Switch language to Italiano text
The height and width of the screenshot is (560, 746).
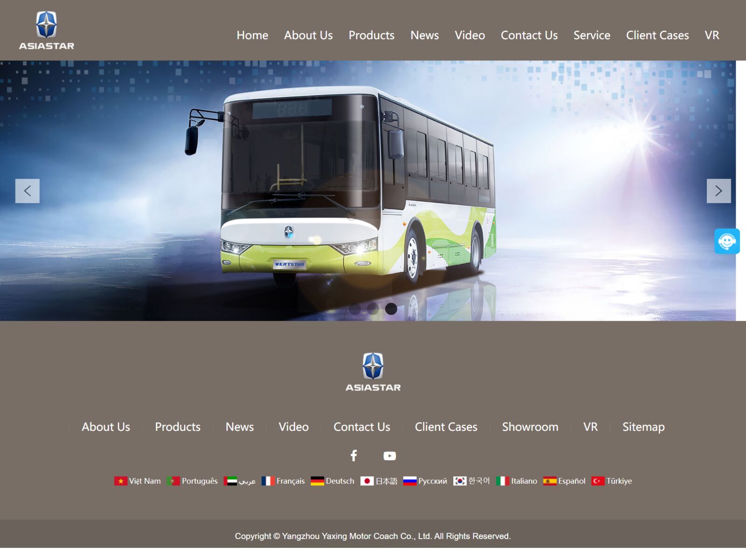point(524,481)
